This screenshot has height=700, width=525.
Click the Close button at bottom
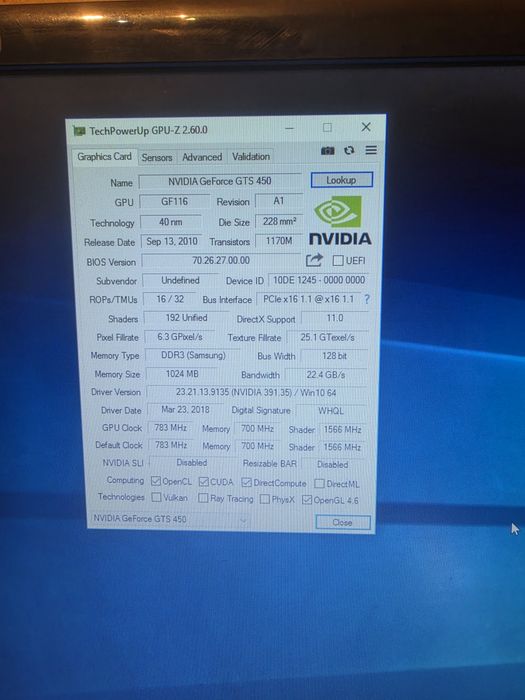pos(343,522)
